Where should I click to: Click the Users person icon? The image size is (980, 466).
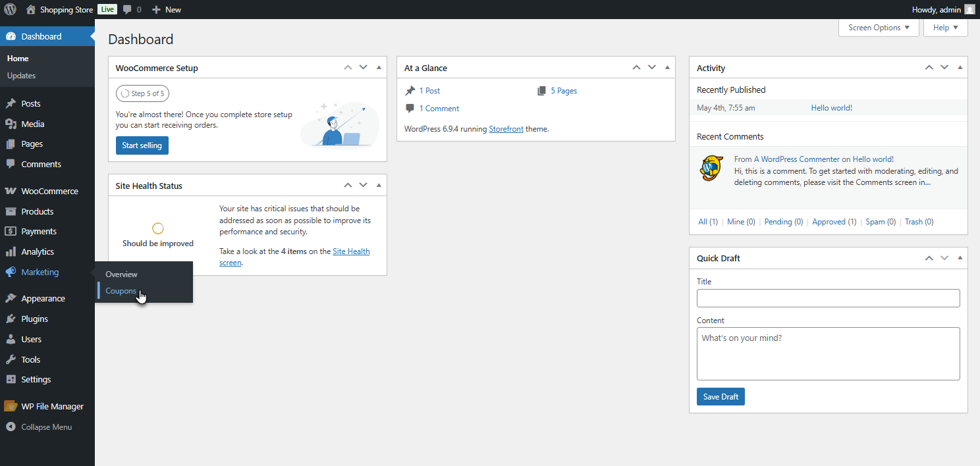11,339
